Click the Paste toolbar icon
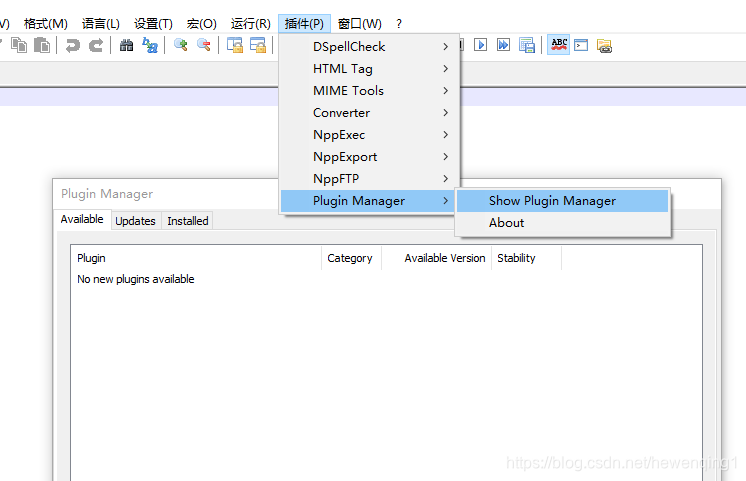Image resolution: width=746 pixels, height=481 pixels. coord(42,45)
